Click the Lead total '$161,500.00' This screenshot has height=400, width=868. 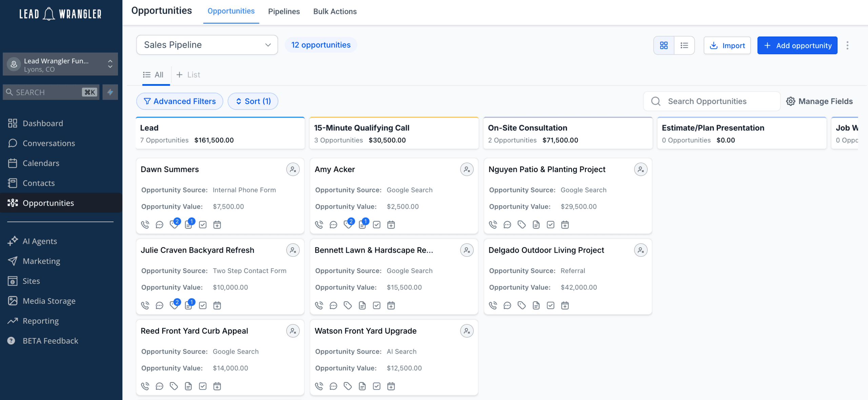click(214, 140)
